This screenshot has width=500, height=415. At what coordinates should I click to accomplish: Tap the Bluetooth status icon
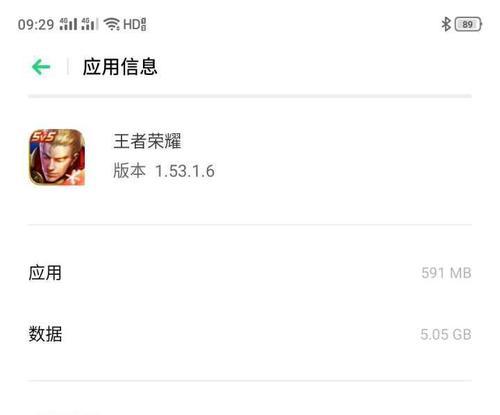tap(446, 24)
